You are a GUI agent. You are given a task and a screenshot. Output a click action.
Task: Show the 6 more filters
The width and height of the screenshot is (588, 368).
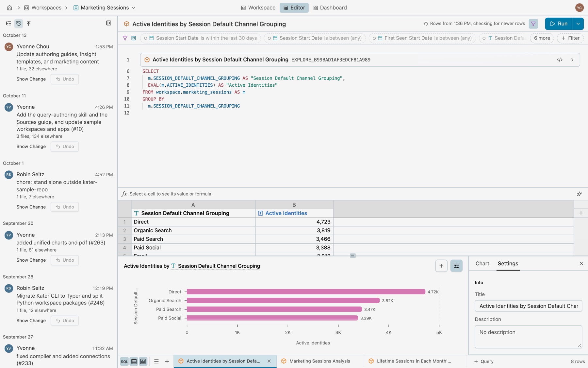pos(542,38)
